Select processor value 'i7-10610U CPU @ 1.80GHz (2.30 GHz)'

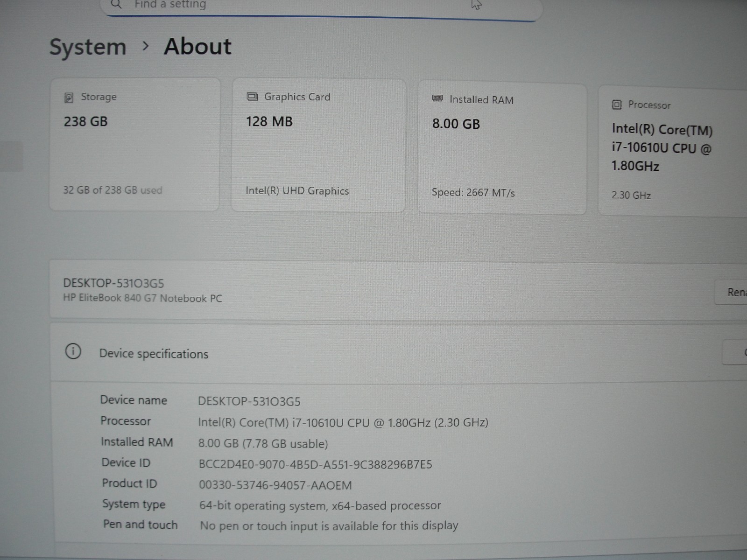click(x=343, y=423)
